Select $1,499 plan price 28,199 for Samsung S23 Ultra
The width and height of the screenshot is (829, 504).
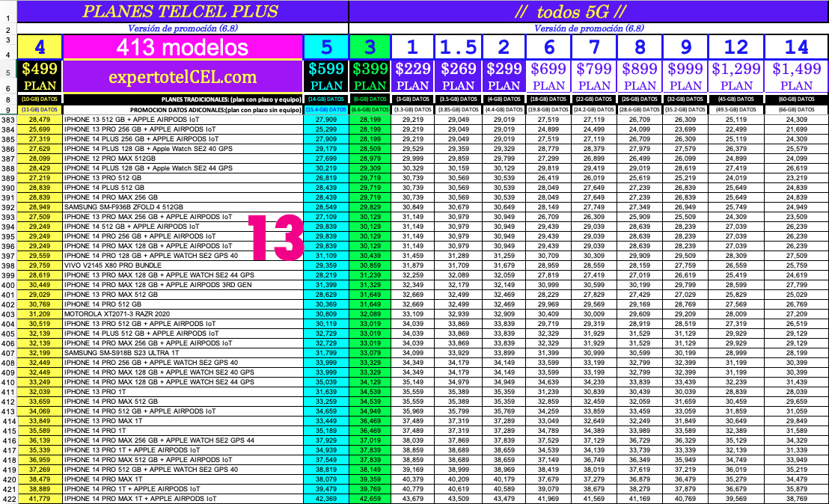coord(797,353)
